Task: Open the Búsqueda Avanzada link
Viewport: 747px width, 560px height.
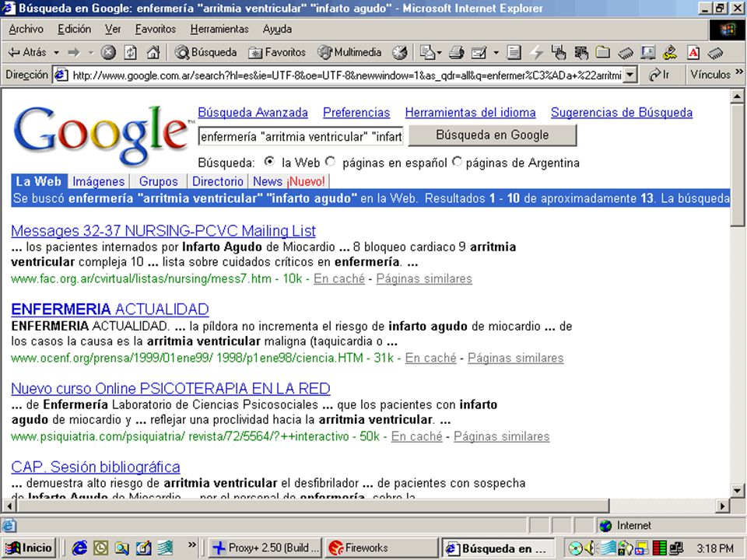Action: (x=253, y=113)
